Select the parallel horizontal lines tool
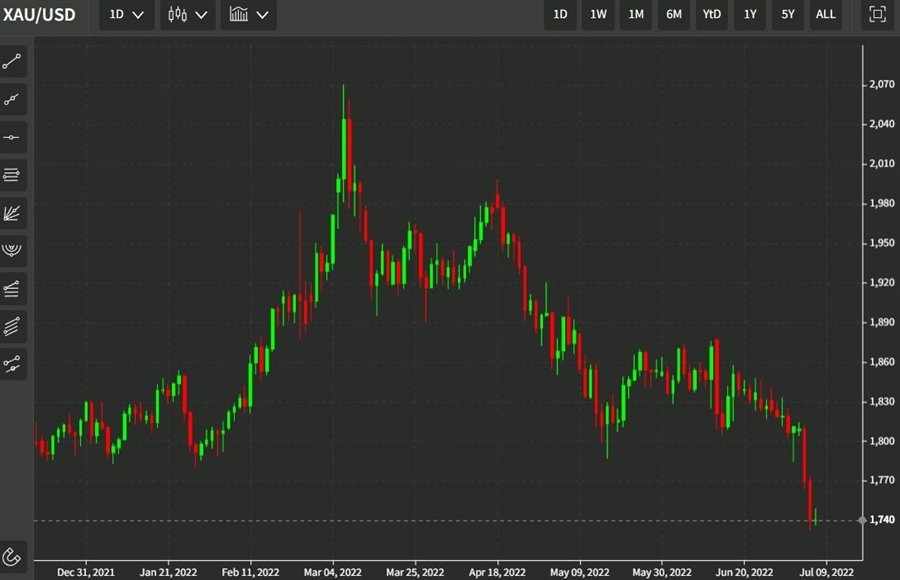The width and height of the screenshot is (900, 580). 12,175
